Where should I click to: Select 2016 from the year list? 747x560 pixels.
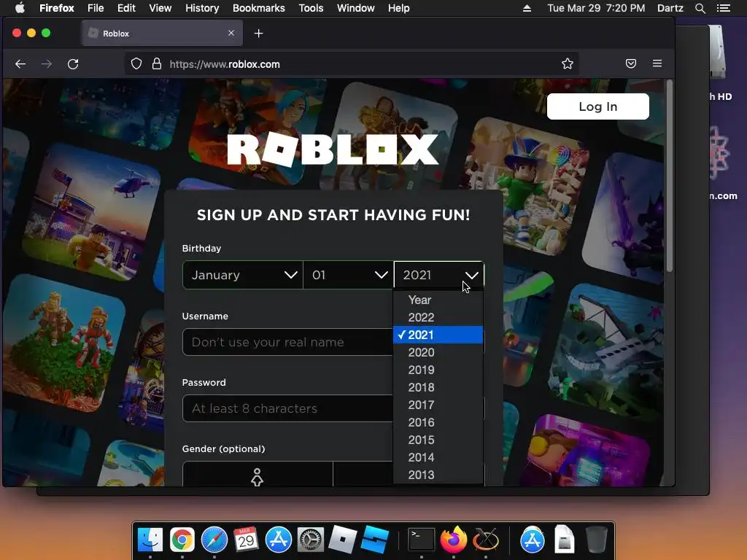pos(438,422)
